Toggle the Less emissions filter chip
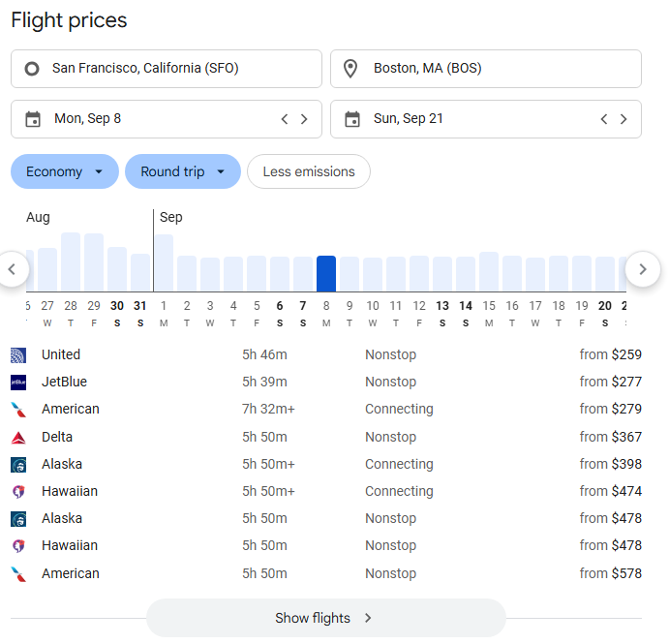Screen dimensions: 669x644 309,171
